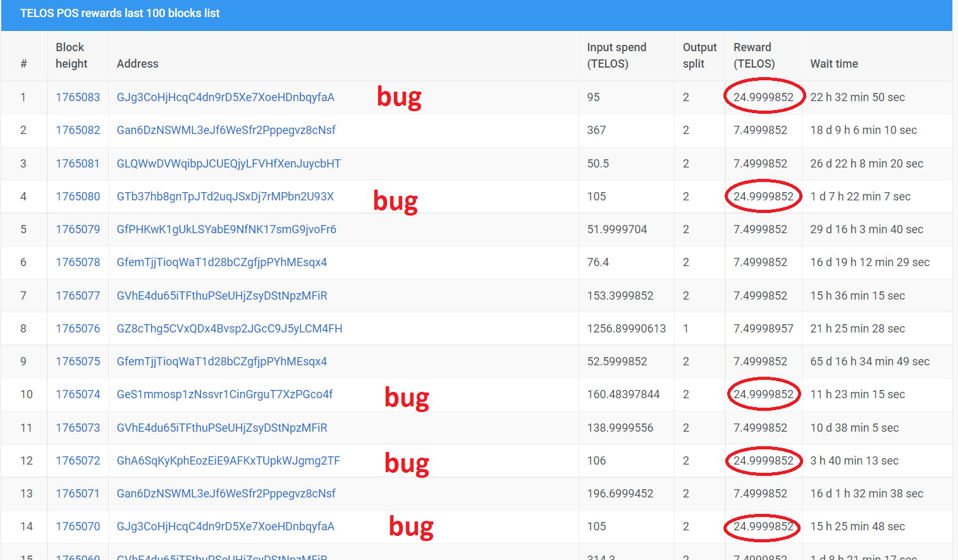The height and width of the screenshot is (560, 958).
Task: Click the TELOS POS rewards list title
Action: (x=120, y=13)
